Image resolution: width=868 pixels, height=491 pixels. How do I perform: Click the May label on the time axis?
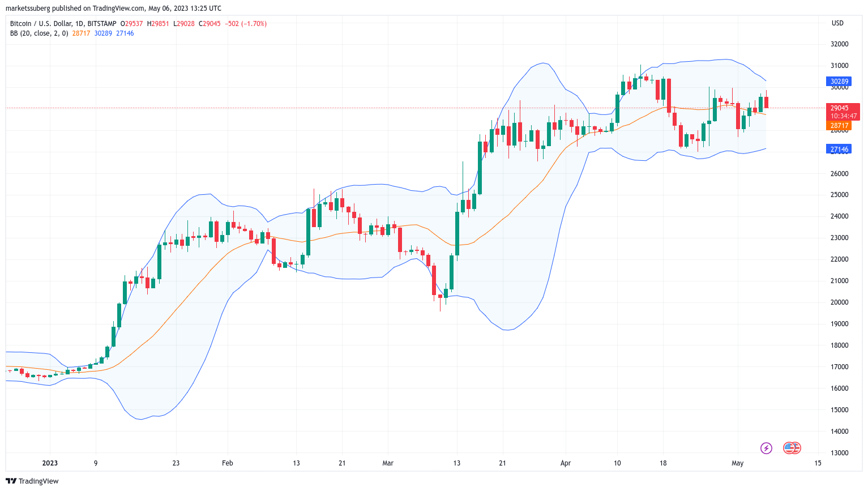point(737,463)
